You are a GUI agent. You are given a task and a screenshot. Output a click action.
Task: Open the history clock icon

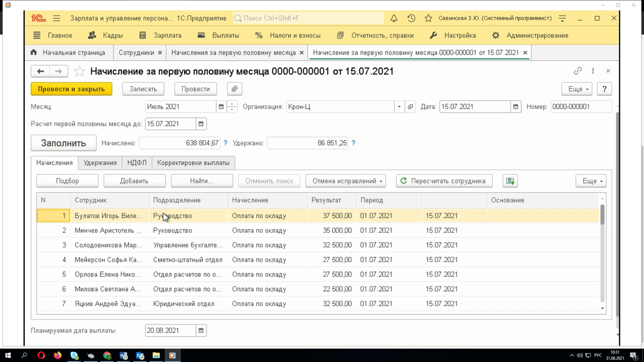411,18
